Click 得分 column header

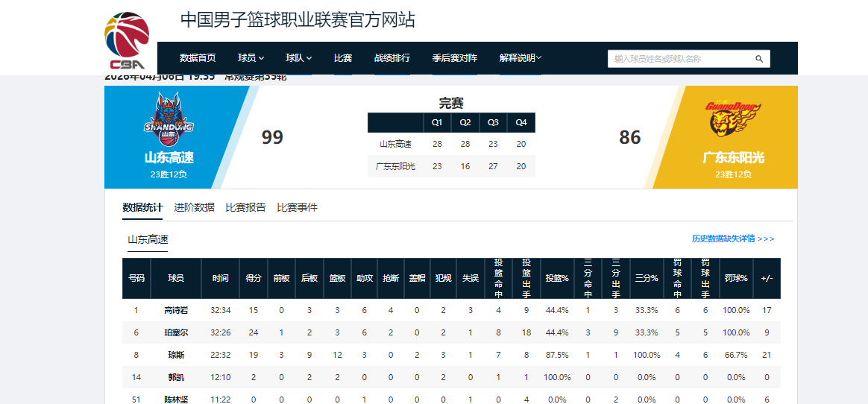pyautogui.click(x=254, y=278)
